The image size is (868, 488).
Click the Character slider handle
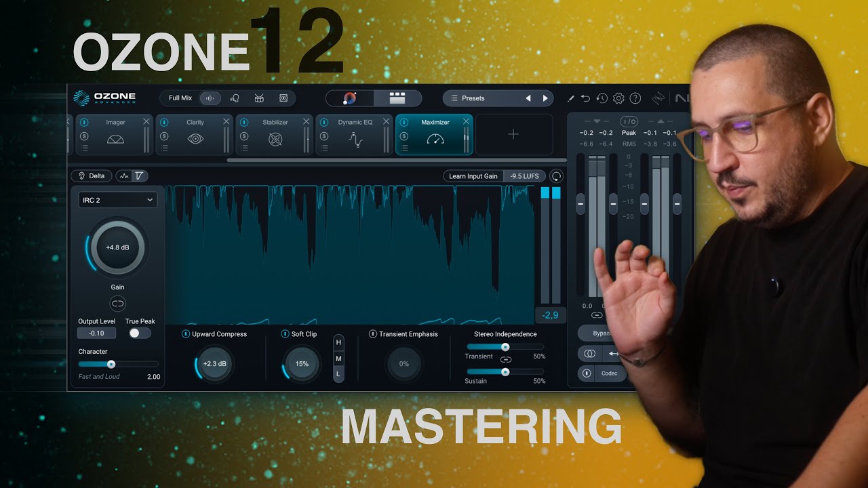[x=111, y=364]
